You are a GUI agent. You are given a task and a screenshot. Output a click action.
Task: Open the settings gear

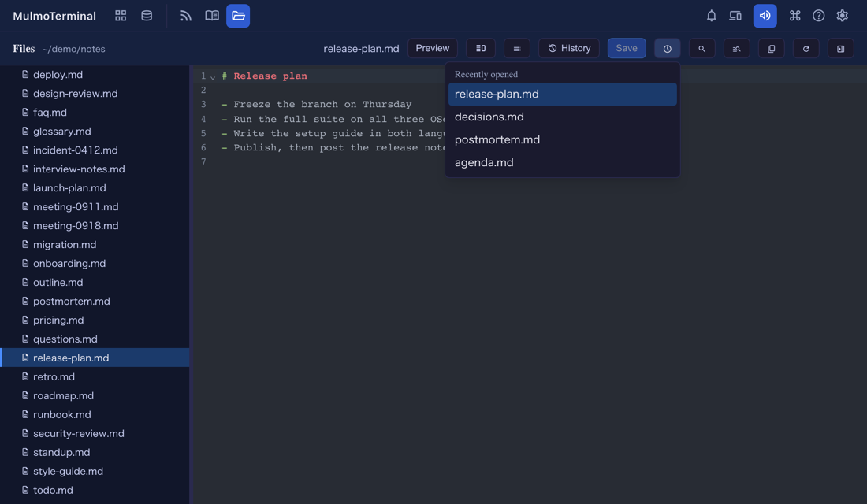pos(842,16)
